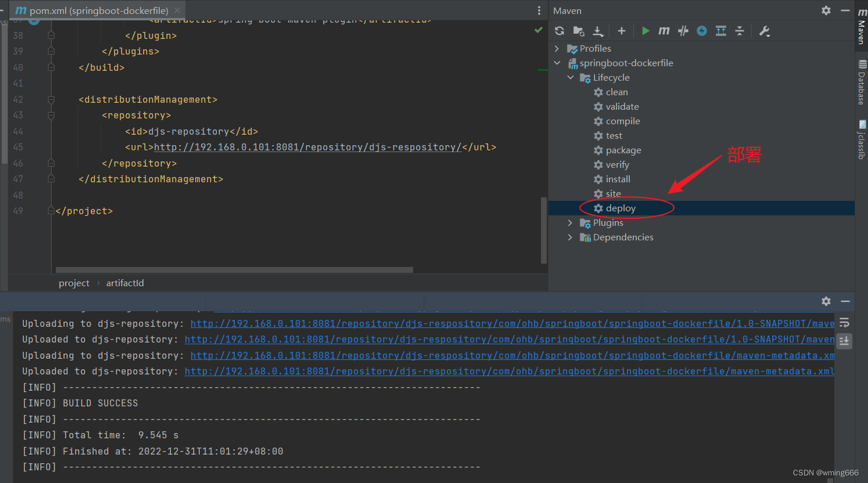Open Maven settings wrench menu
868x483 pixels.
pos(765,31)
